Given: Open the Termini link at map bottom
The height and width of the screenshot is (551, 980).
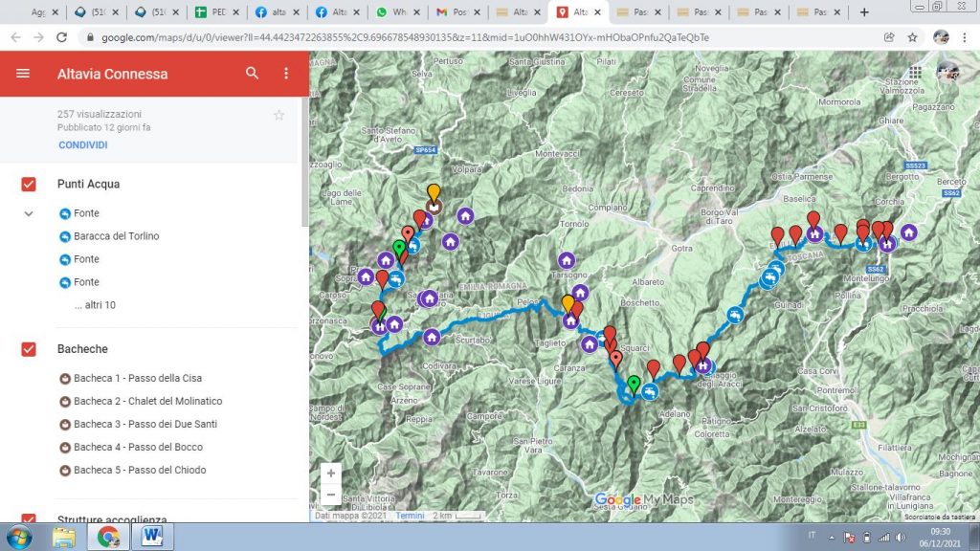Looking at the screenshot, I should click(410, 516).
